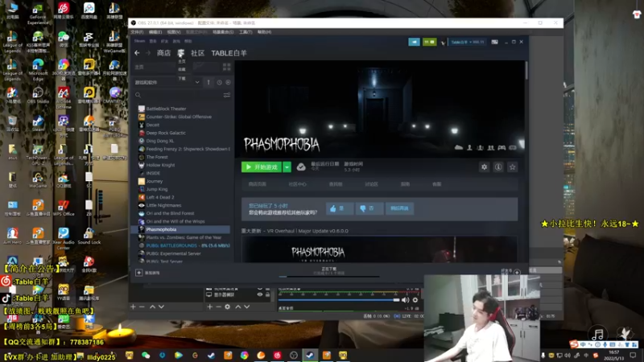
Task: Open WeChat from the Windows taskbar
Action: pos(146,355)
